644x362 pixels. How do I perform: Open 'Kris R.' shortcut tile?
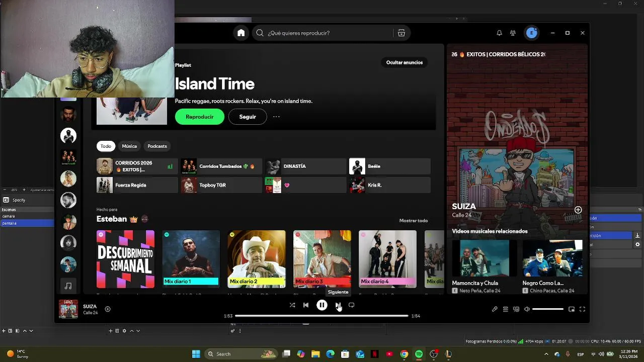coord(390,185)
